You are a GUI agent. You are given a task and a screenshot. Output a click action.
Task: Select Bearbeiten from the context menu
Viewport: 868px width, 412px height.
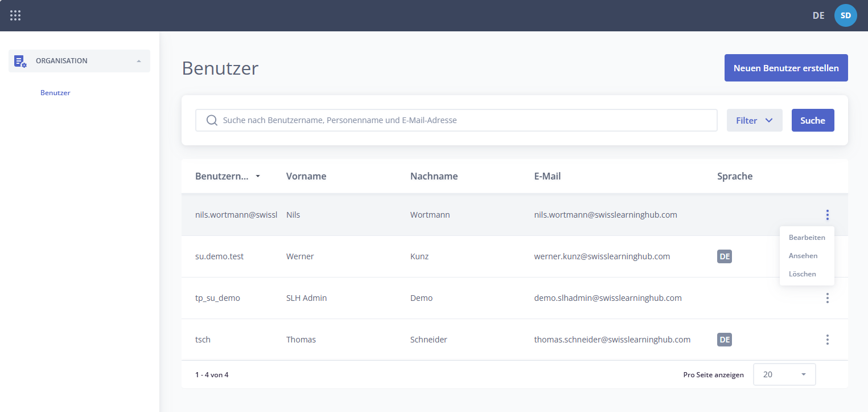coord(807,238)
